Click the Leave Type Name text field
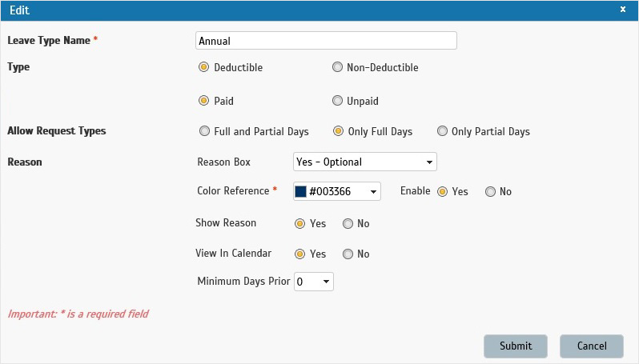639x364 pixels. [326, 41]
